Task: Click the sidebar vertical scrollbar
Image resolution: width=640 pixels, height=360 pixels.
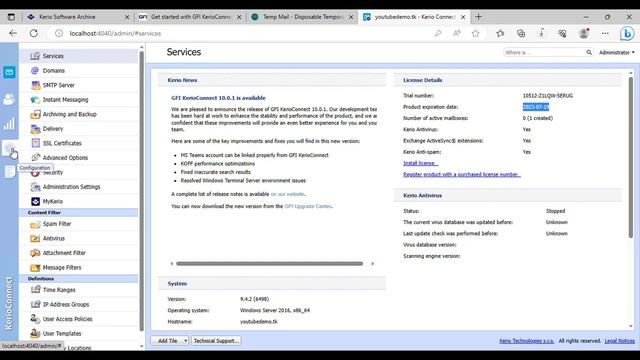Action: (x=142, y=191)
